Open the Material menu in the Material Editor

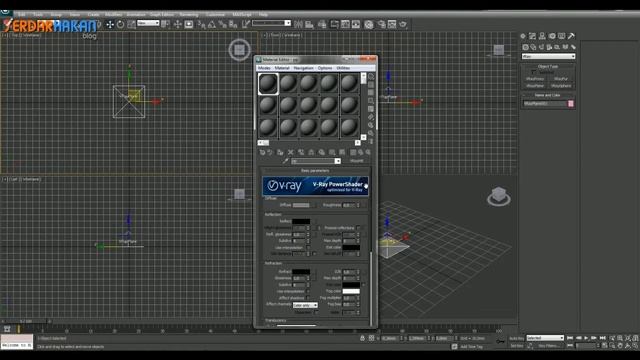point(282,68)
